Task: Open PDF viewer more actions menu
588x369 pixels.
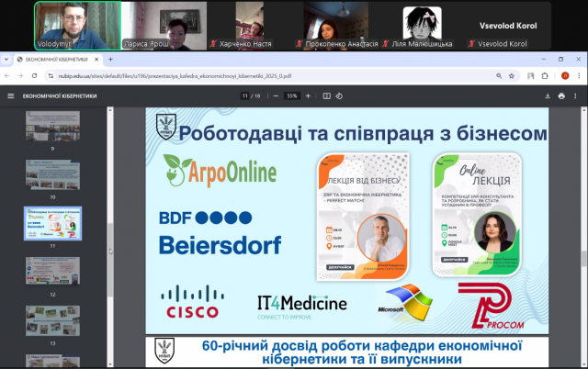Action: click(x=576, y=95)
